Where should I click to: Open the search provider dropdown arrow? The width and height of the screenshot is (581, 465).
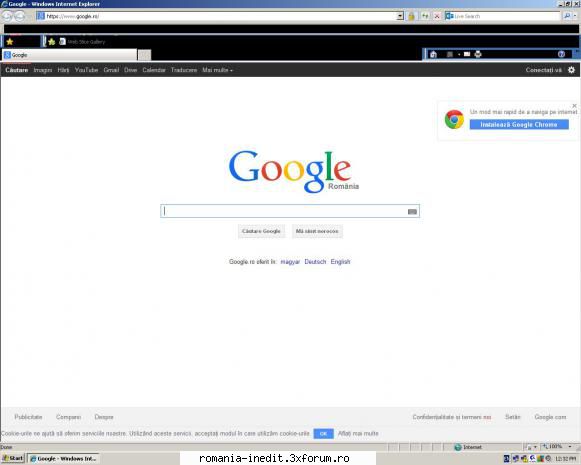pos(575,16)
